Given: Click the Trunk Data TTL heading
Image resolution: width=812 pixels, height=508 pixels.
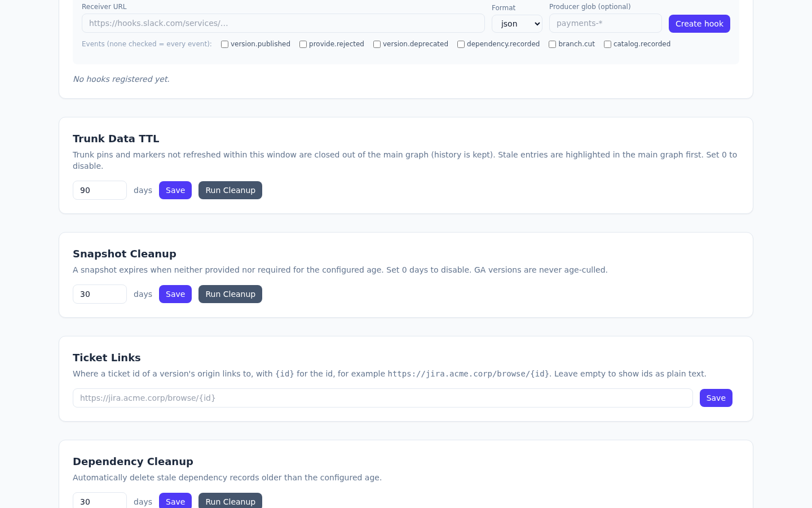Looking at the screenshot, I should (116, 139).
